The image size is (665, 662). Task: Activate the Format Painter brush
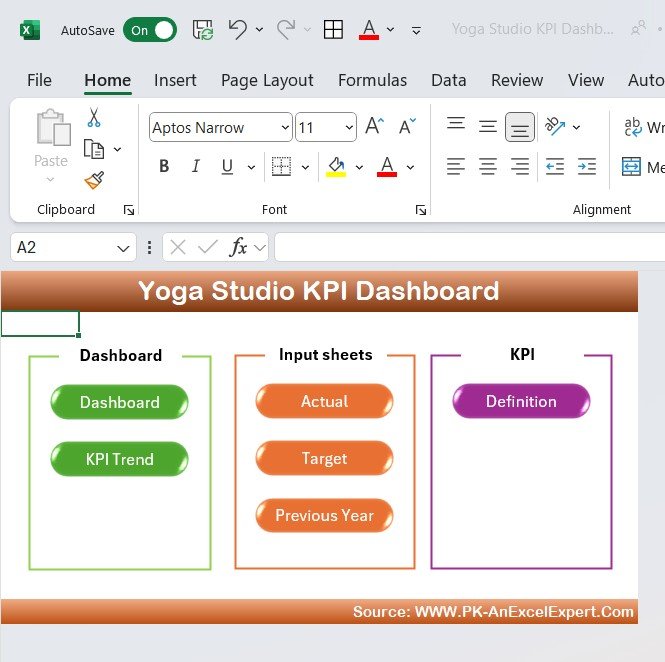pos(94,180)
